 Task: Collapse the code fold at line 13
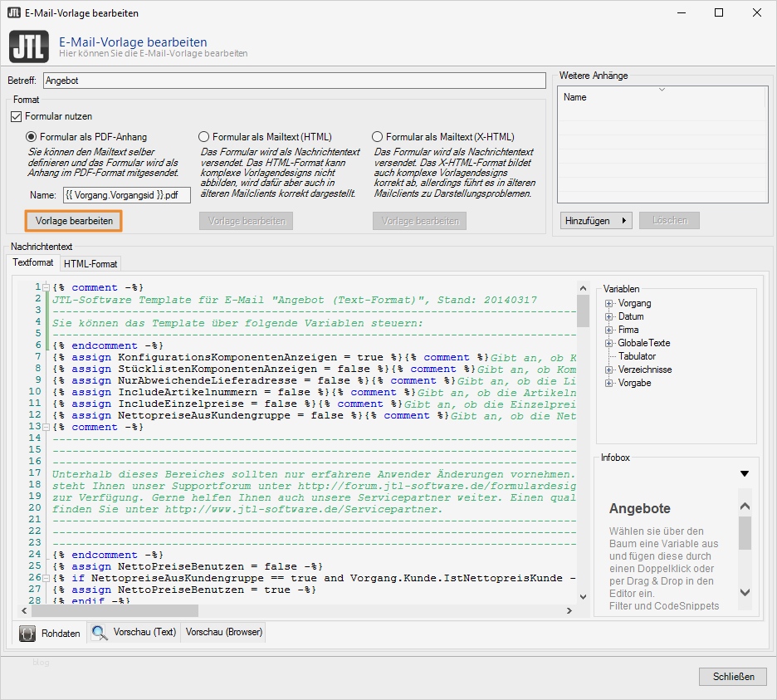(46, 427)
